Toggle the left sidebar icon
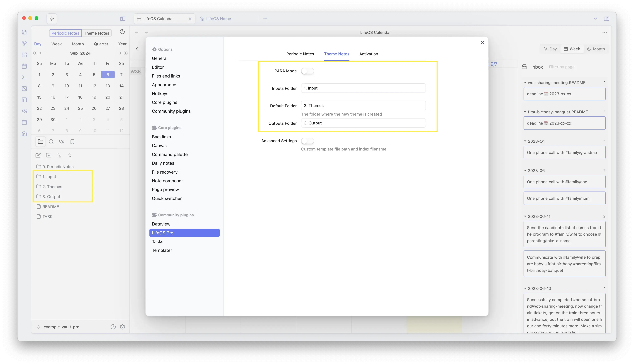This screenshot has width=634, height=364. click(x=123, y=19)
